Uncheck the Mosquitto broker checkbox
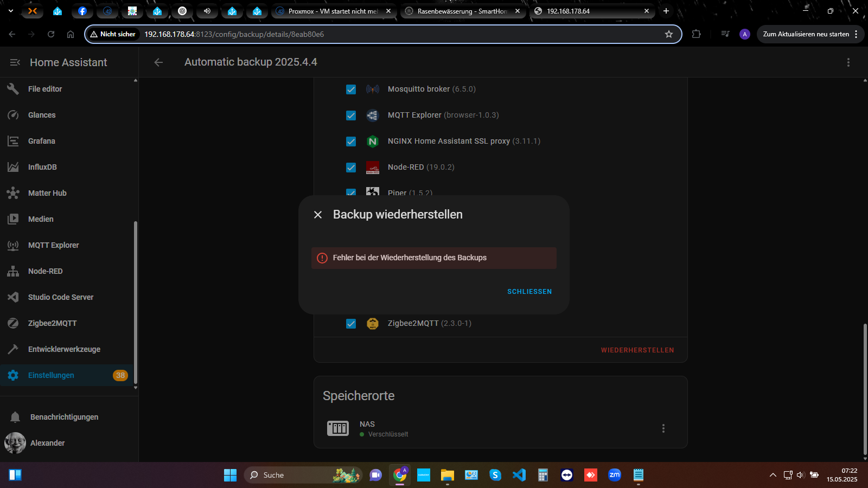 point(351,89)
